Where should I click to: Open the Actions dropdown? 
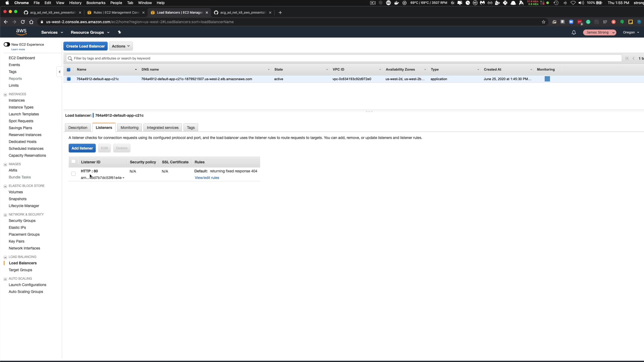(x=121, y=46)
